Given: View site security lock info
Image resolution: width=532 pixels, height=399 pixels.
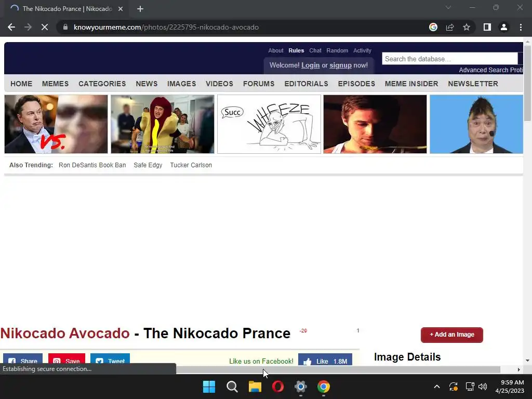Looking at the screenshot, I should coord(65,27).
